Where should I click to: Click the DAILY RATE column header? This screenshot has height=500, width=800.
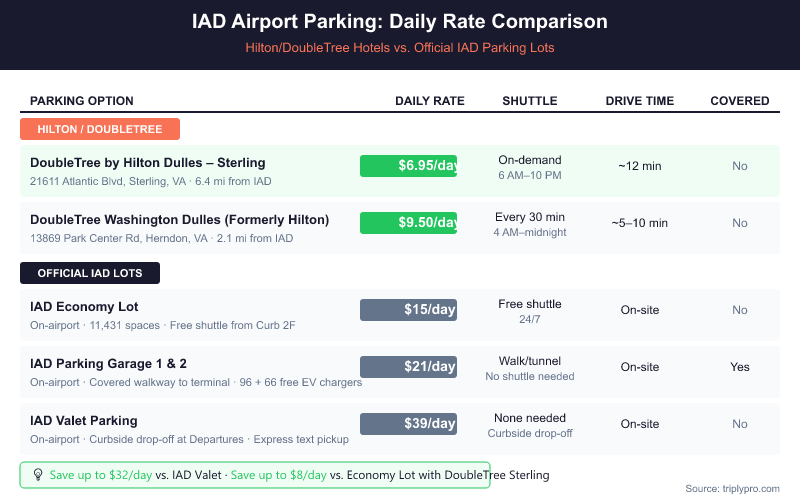pos(430,101)
